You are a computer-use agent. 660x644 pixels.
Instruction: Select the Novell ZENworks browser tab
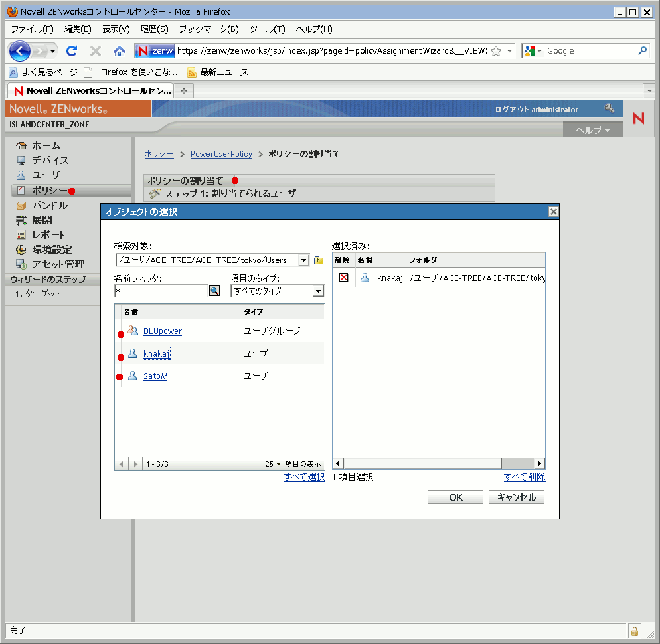tap(91, 90)
